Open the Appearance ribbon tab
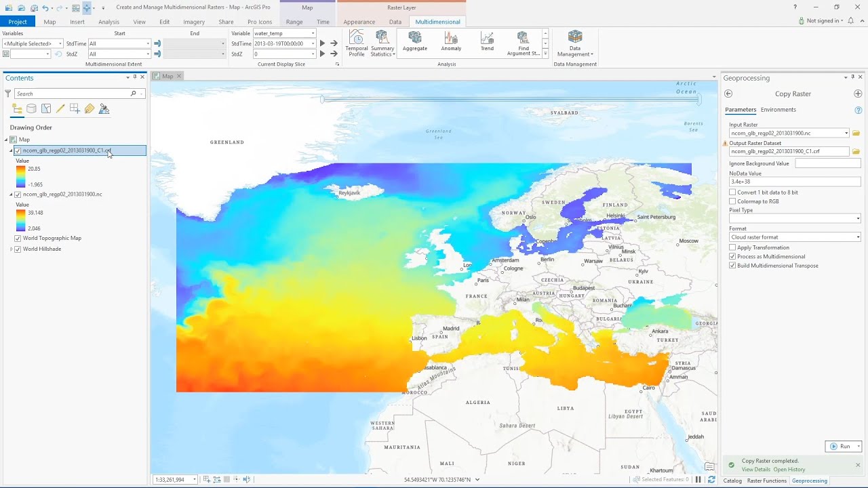This screenshot has width=868, height=488. point(359,22)
